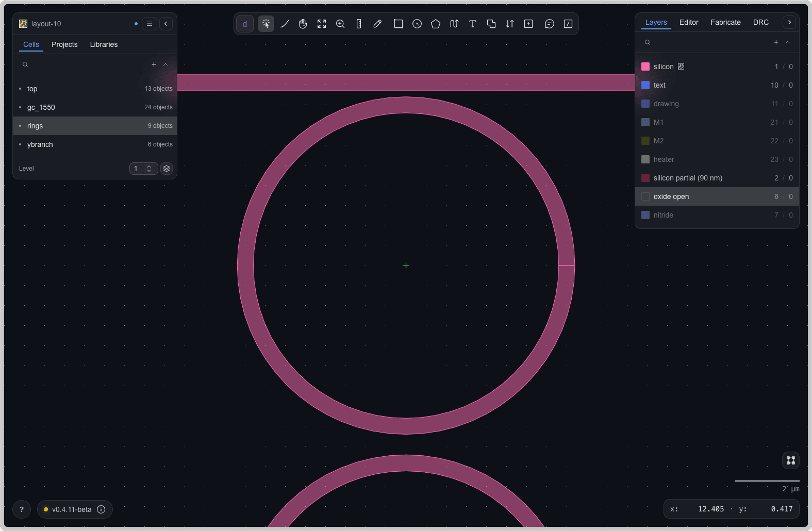Click the layers stack icon beside Level
Screen dimensions: 812x531
[167, 169]
